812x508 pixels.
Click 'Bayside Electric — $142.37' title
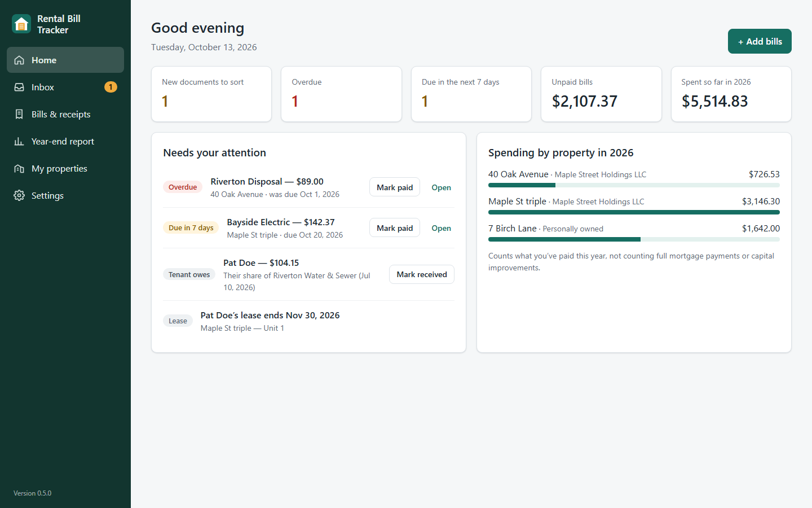pyautogui.click(x=281, y=222)
